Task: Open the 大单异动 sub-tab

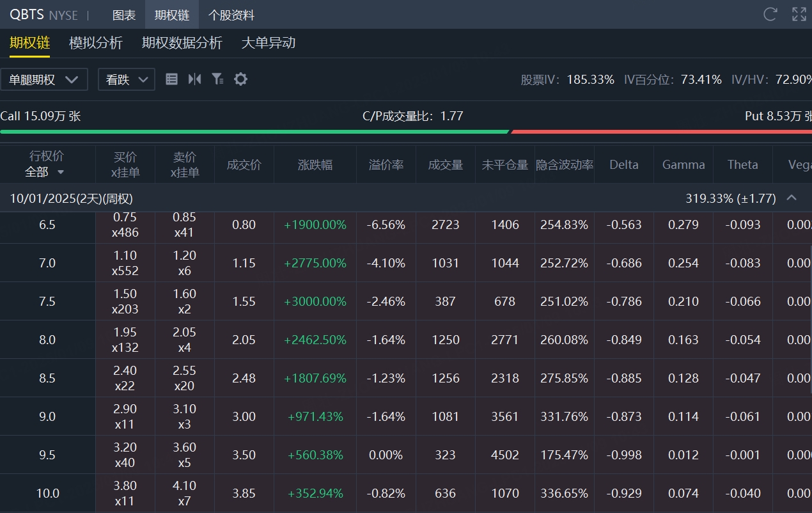Action: 269,43
